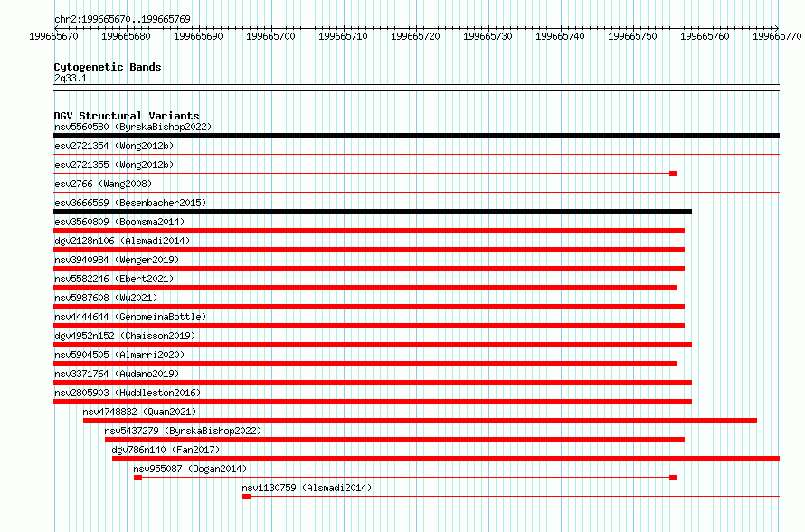The image size is (805, 532).
Task: Click the DGV Structural Variants track title
Action: [x=127, y=116]
